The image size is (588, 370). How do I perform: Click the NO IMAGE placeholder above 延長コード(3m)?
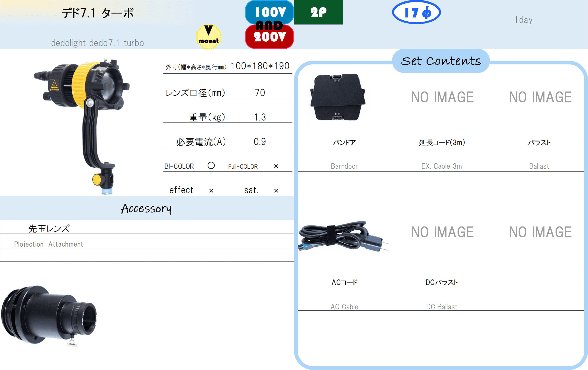[442, 97]
